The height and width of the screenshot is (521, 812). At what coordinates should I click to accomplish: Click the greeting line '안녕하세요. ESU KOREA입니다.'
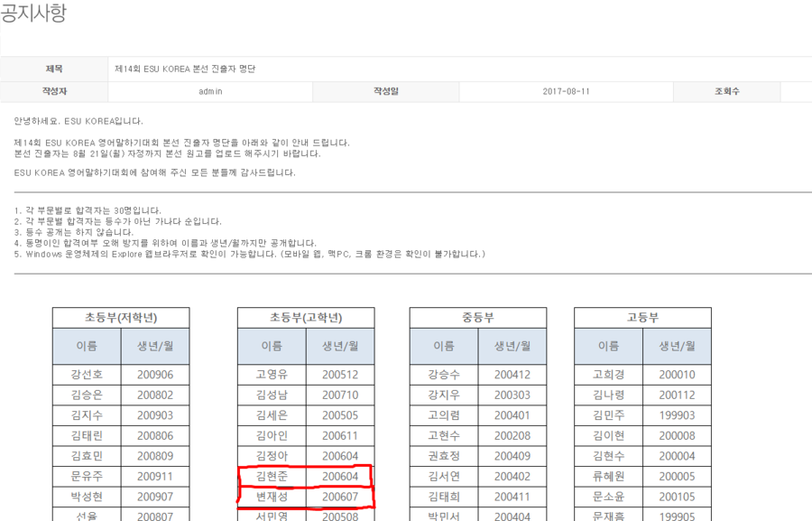78,121
